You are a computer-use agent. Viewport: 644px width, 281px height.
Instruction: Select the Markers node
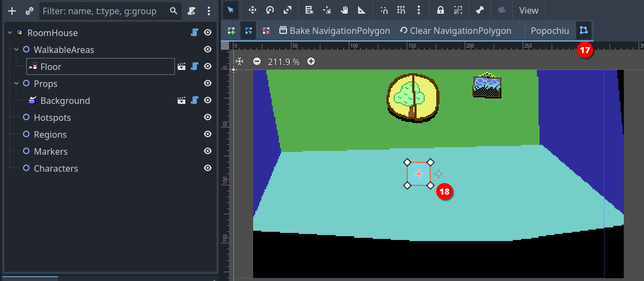click(x=50, y=151)
